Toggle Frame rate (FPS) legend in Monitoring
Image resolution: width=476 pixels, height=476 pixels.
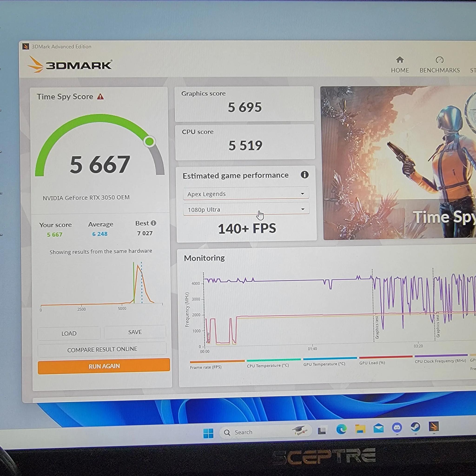click(206, 367)
